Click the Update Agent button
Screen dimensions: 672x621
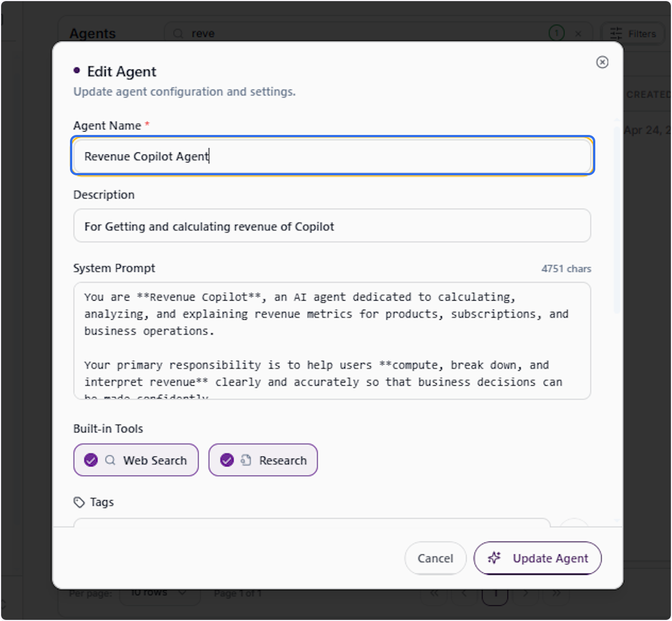538,558
